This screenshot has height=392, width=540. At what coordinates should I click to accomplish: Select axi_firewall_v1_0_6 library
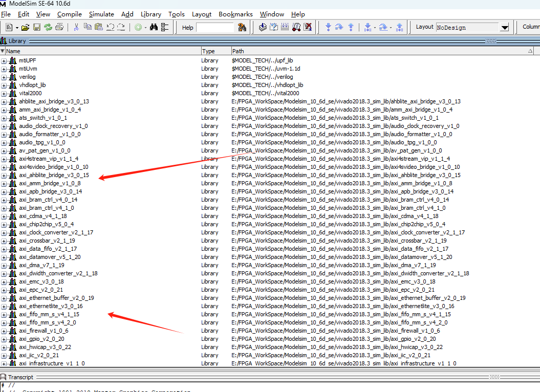tap(44, 331)
